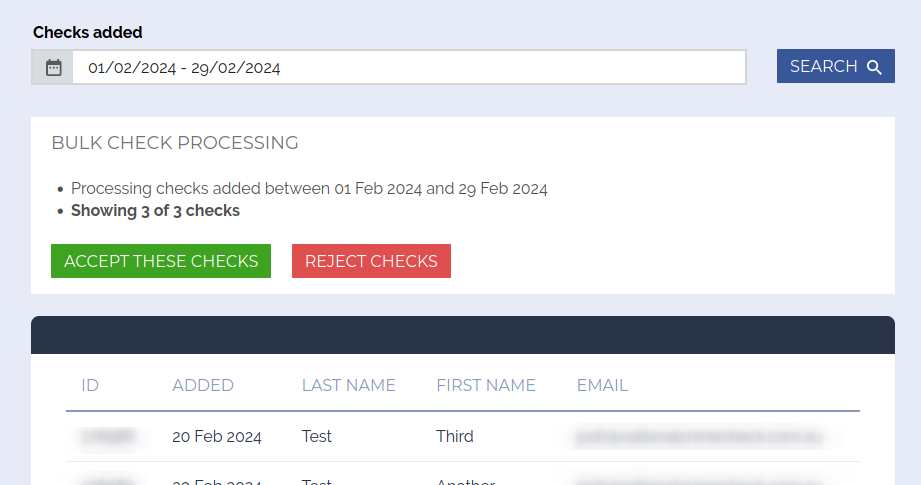Click the FIRST NAME column header

(x=486, y=385)
